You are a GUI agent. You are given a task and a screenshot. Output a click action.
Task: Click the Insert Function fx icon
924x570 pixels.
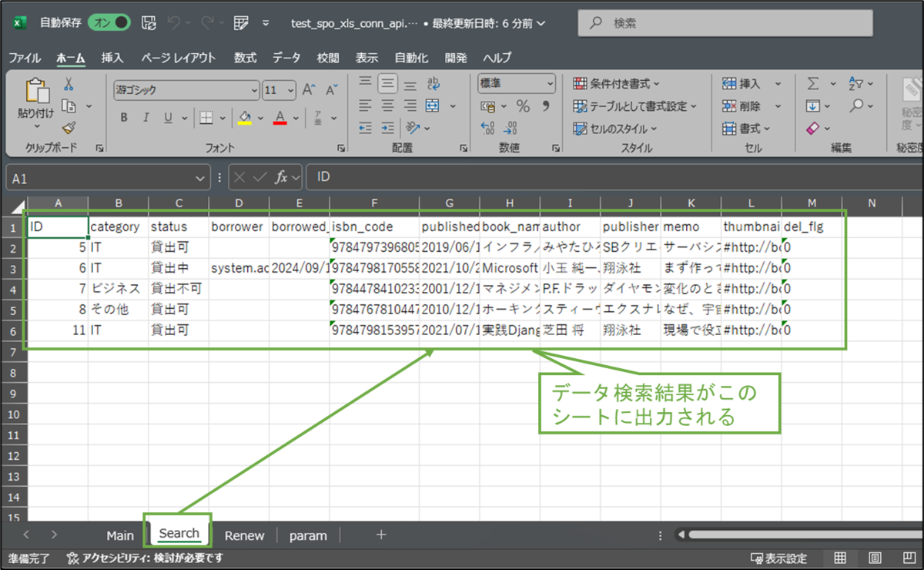(x=282, y=177)
